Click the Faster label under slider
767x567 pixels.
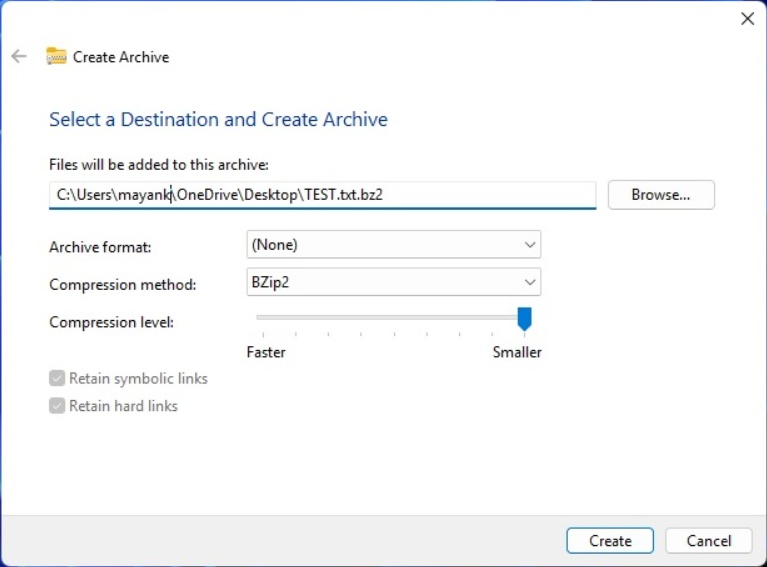(266, 352)
